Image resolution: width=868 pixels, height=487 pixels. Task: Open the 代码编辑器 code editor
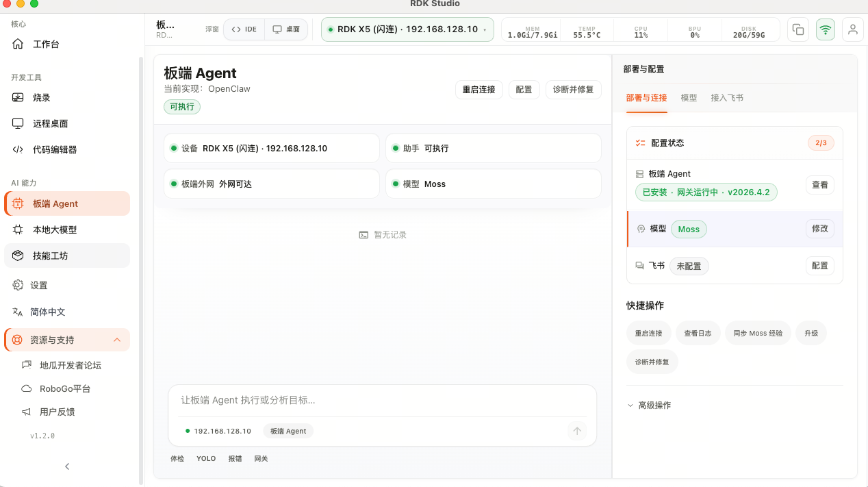(x=67, y=149)
